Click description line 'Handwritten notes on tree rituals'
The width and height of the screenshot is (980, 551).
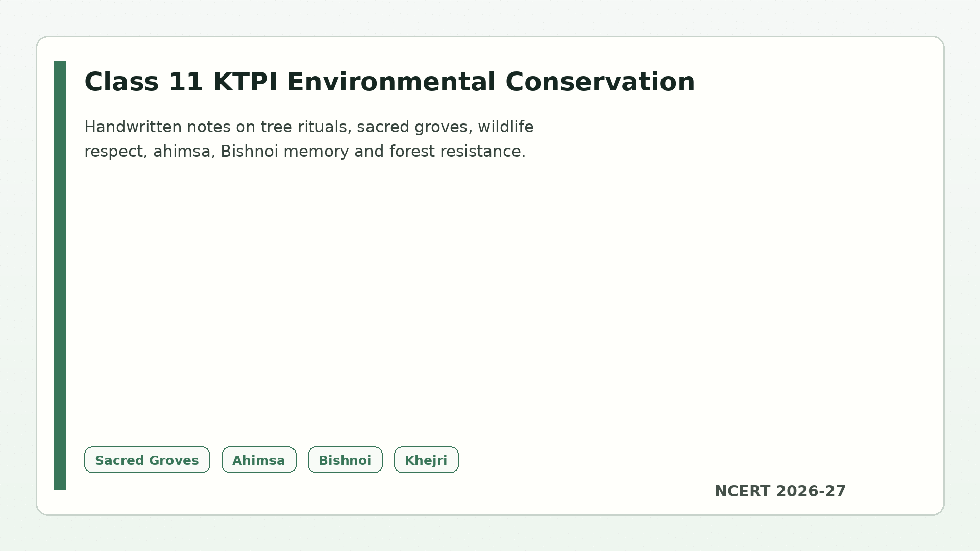tap(309, 127)
